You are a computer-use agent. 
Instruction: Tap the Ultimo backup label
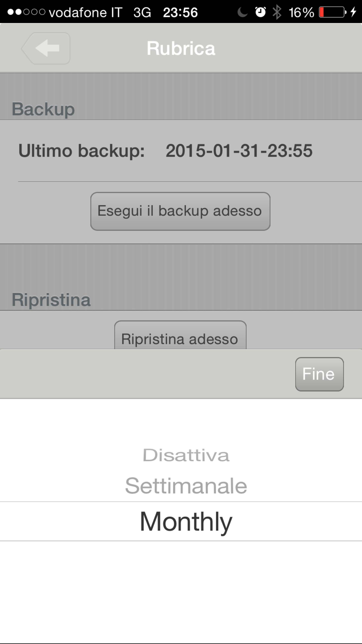coord(81,151)
